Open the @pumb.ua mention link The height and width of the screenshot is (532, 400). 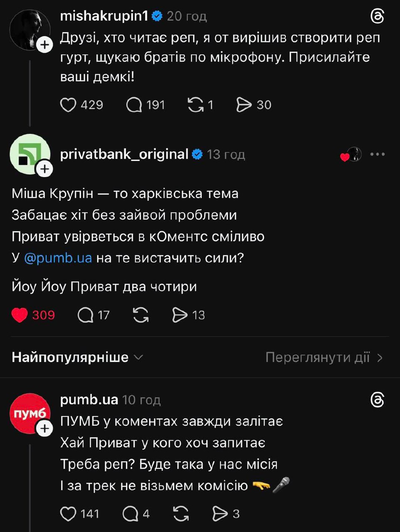(x=58, y=258)
